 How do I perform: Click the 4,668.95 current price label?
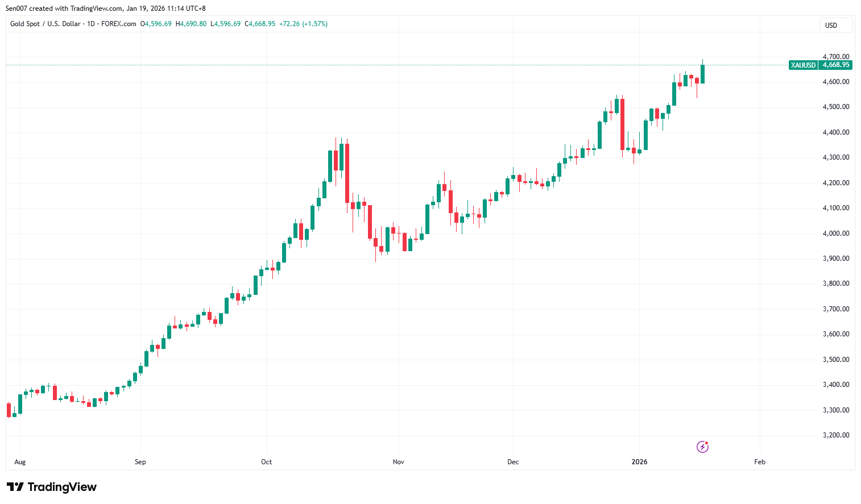coord(836,65)
